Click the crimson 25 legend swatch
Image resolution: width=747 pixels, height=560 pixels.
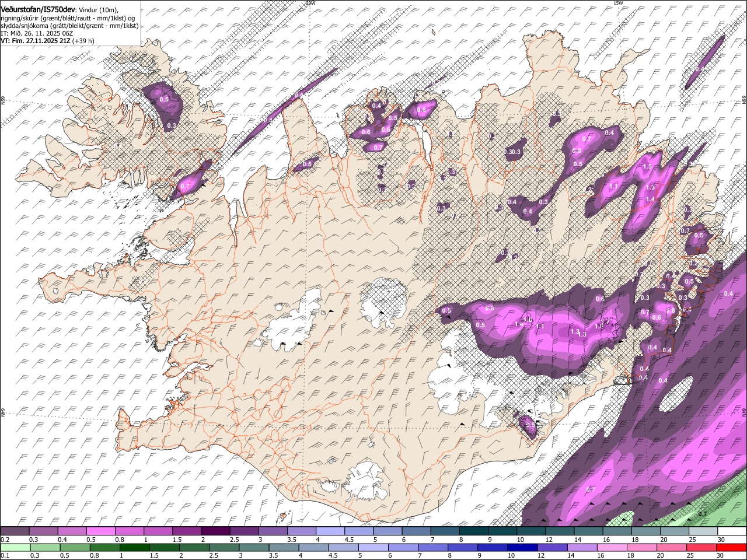(701, 547)
